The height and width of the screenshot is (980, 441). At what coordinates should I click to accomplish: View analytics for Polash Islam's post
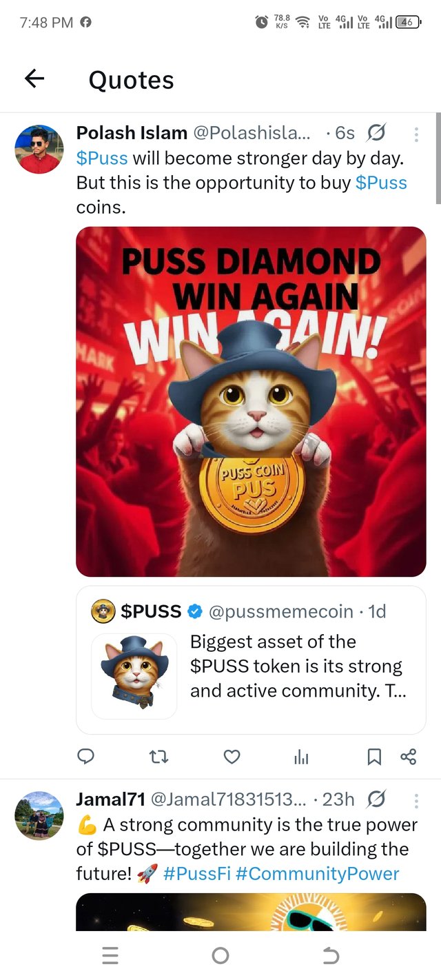(x=301, y=757)
